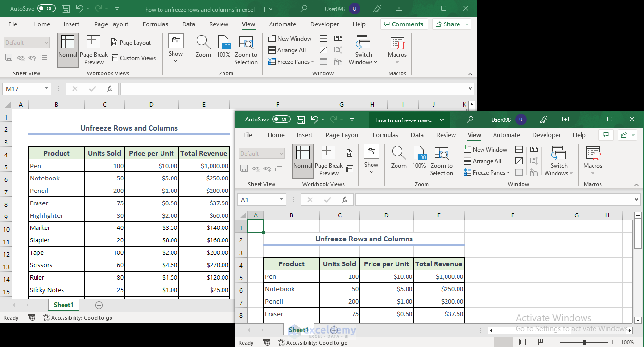Click the Save icon in front window title bar
Viewport: 644px width, 347px height.
[301, 120]
